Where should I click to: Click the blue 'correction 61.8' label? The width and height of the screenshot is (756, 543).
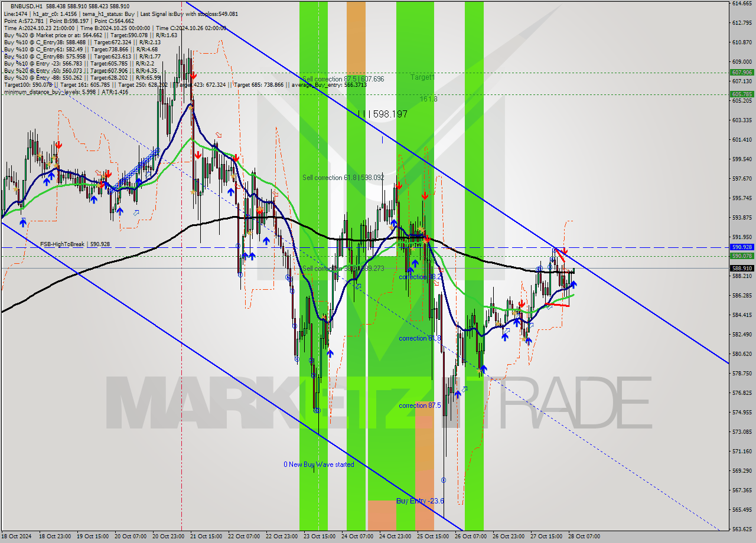click(420, 338)
